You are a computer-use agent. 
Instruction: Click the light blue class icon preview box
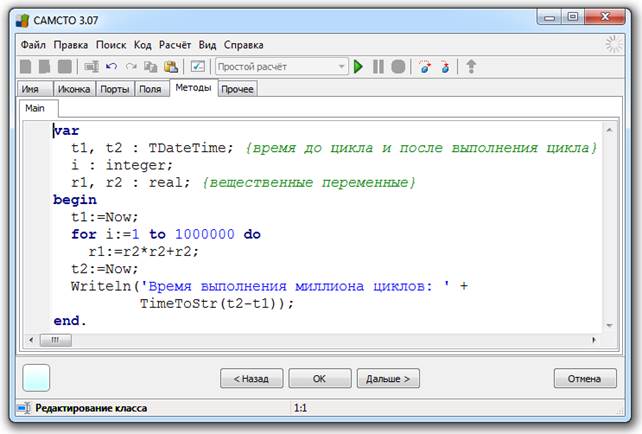pos(36,378)
